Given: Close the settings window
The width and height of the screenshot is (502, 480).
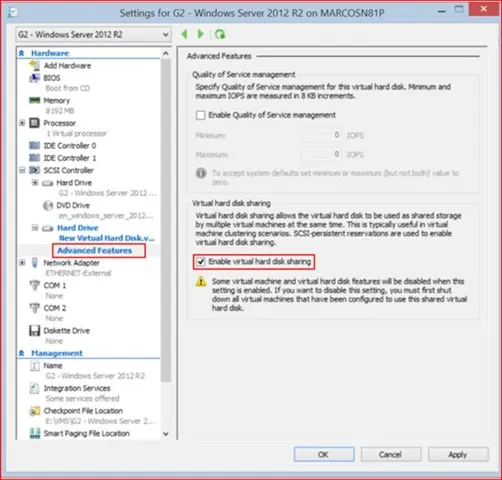Looking at the screenshot, I should pos(484,9).
